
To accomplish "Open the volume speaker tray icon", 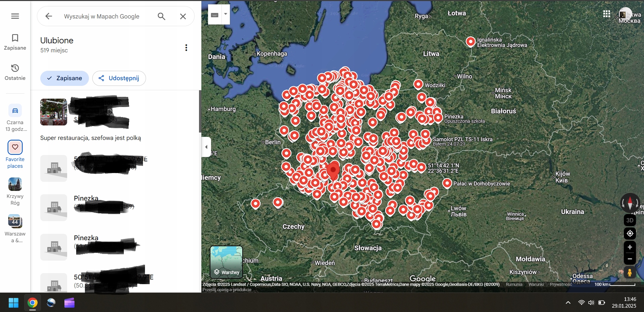I will tap(591, 303).
